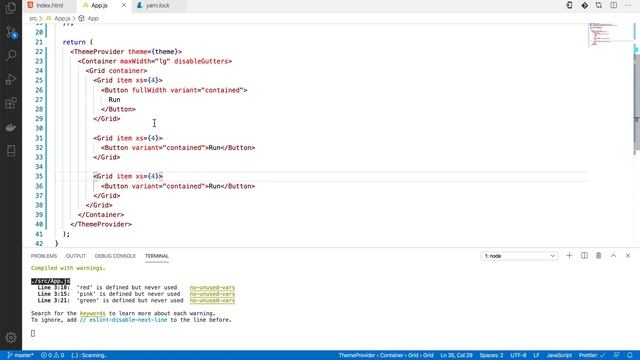The width and height of the screenshot is (640, 360).
Task: Maximize the panel with the up chevron
Action: coord(613,256)
